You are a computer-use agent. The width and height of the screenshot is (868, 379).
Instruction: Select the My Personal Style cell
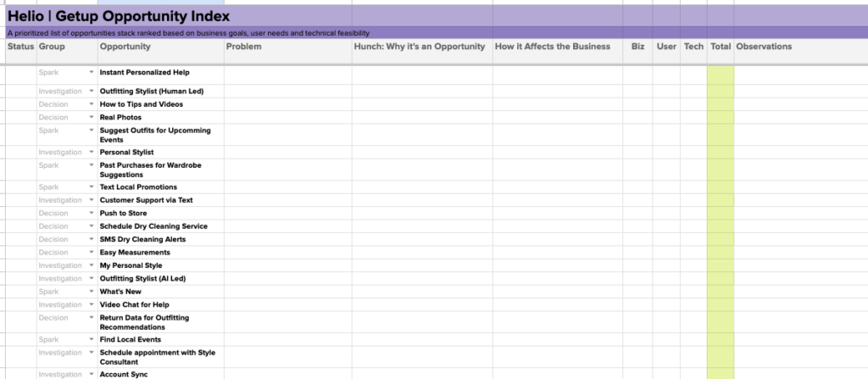pyautogui.click(x=160, y=265)
